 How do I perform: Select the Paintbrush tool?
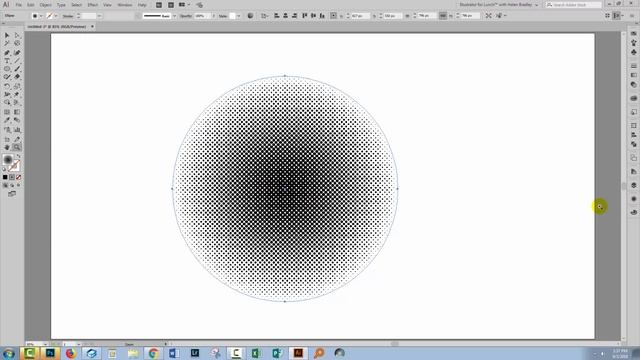(x=17, y=69)
